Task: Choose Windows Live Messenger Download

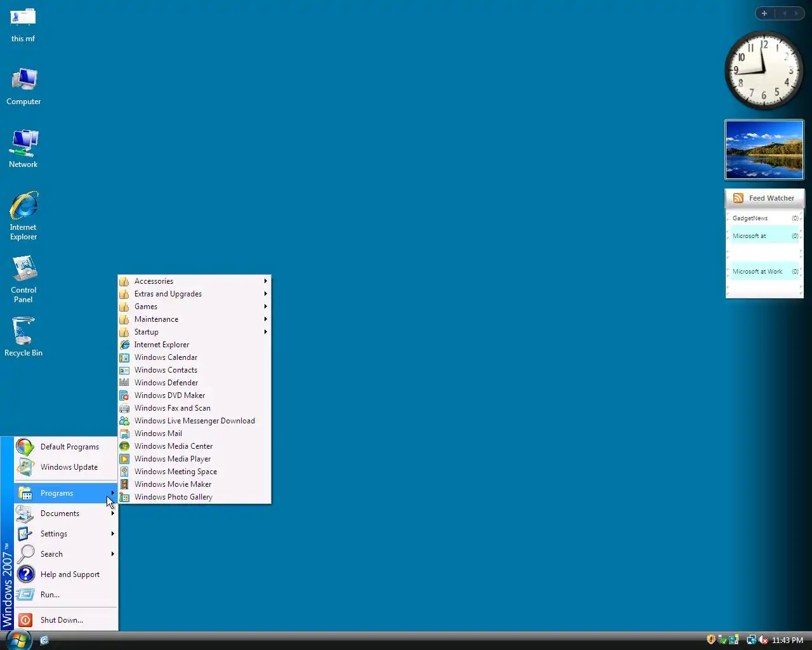Action: pyautogui.click(x=194, y=421)
